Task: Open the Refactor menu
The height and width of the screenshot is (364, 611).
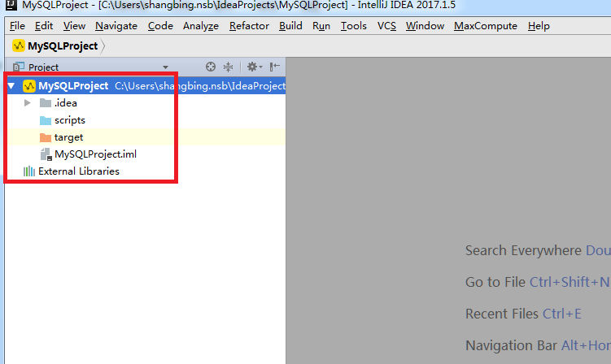Action: point(249,26)
